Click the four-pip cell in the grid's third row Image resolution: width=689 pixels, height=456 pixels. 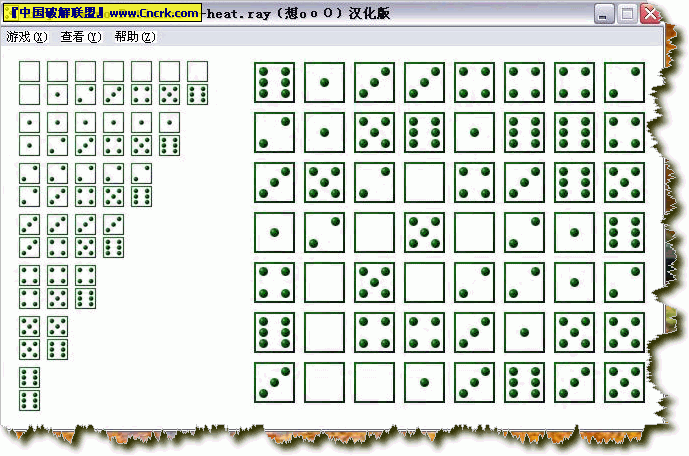(475, 182)
